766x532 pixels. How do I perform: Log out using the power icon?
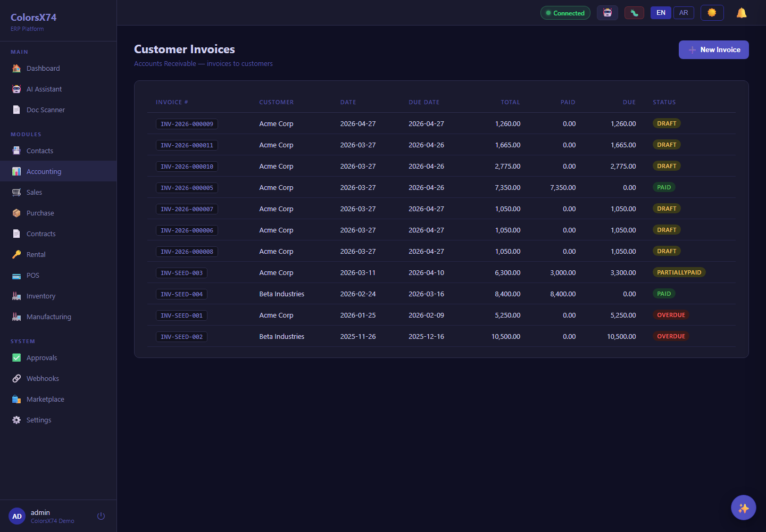[101, 516]
